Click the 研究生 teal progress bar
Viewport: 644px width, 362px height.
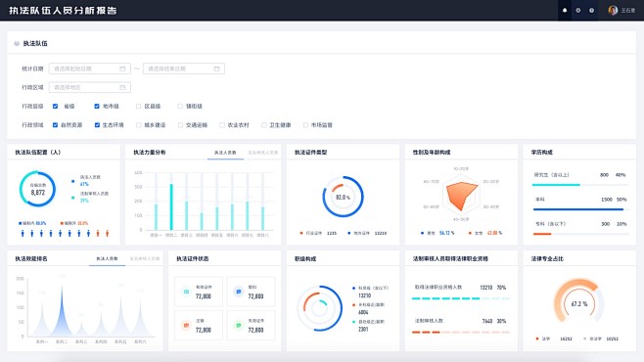pyautogui.click(x=556, y=185)
